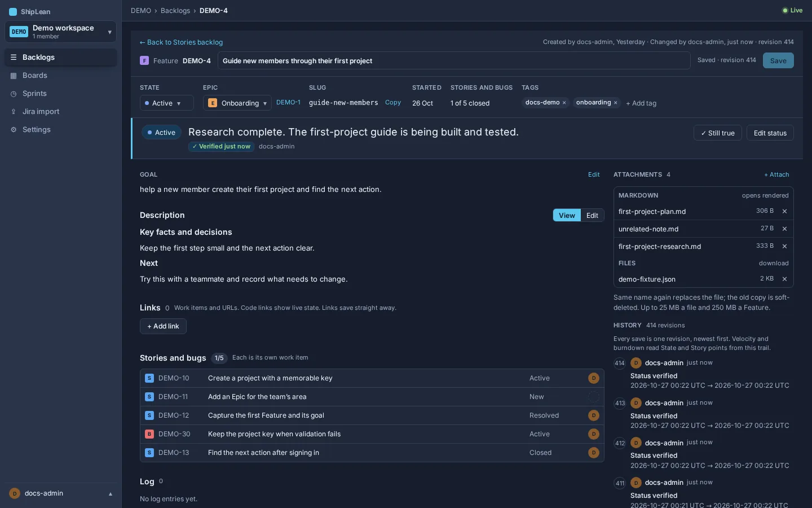Click the ShipLean logo icon

click(x=13, y=12)
